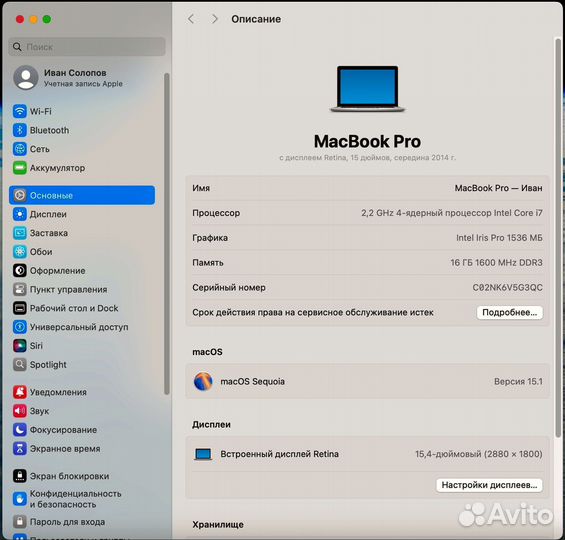Open Wi-Fi settings icon in sidebar
565x540 pixels.
click(20, 111)
